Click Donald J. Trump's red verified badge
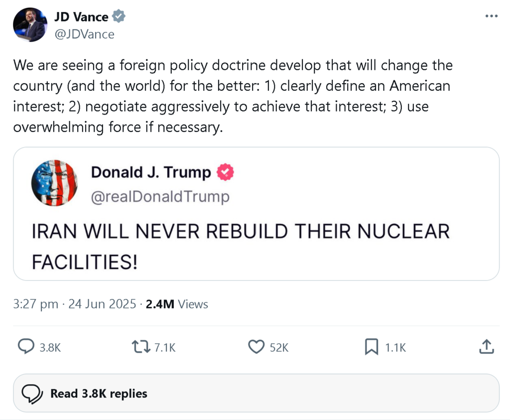This screenshot has height=420, width=510. (225, 172)
